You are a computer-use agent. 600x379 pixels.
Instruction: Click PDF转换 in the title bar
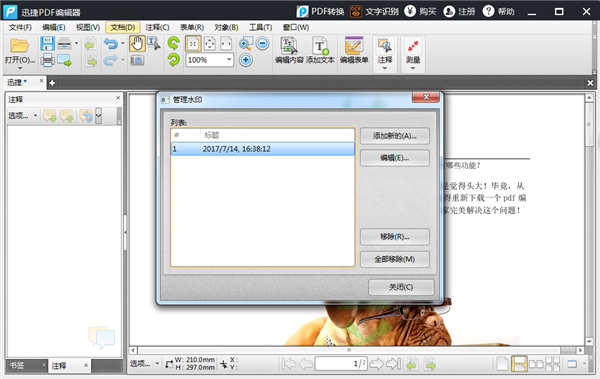tap(320, 11)
